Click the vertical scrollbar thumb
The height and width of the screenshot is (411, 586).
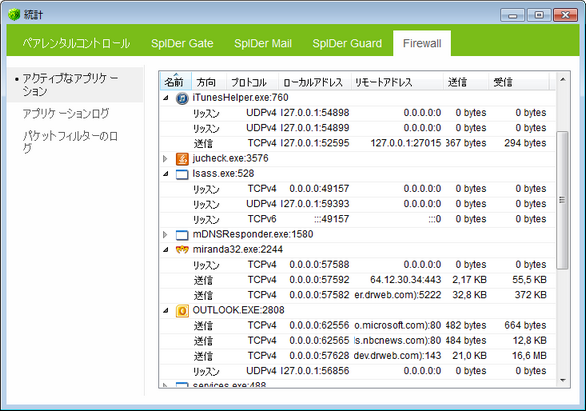(x=562, y=200)
